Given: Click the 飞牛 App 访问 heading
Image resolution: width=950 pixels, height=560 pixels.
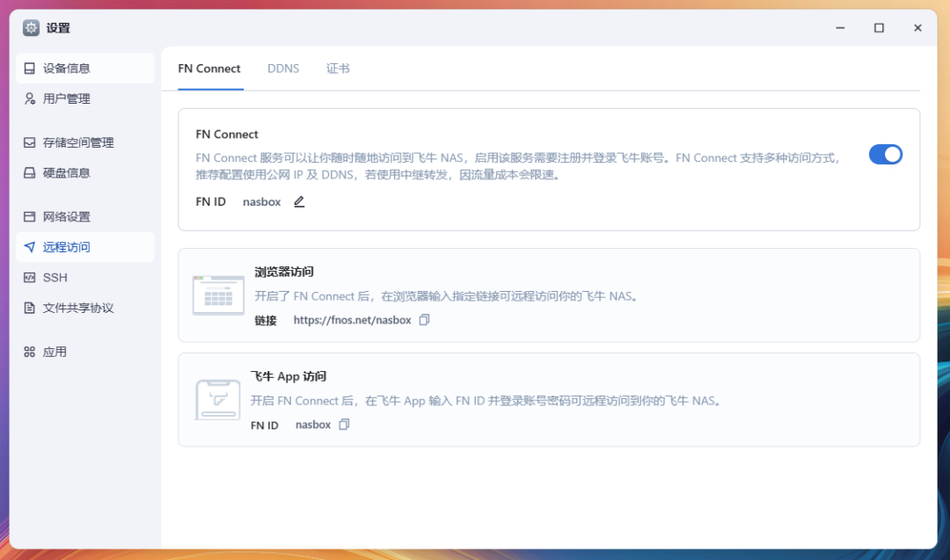Looking at the screenshot, I should [x=289, y=376].
